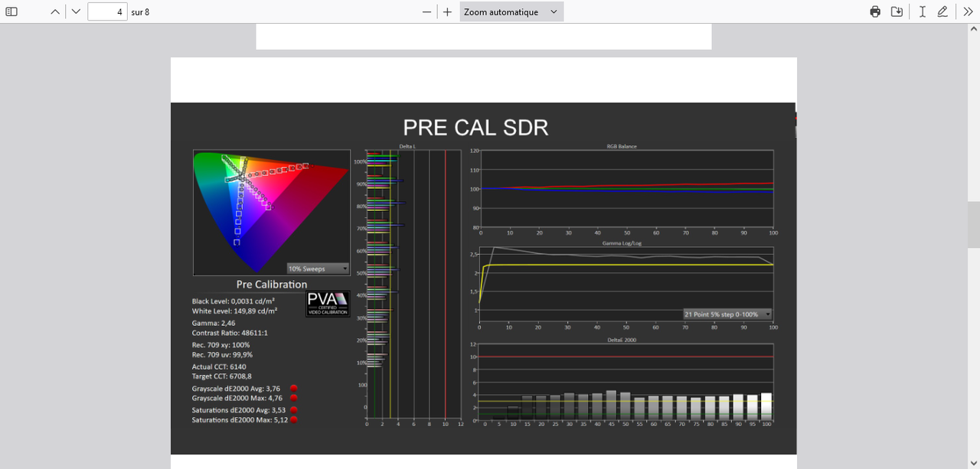Screen dimensions: 980x469
Task: Go to the previous page
Action: [55, 11]
